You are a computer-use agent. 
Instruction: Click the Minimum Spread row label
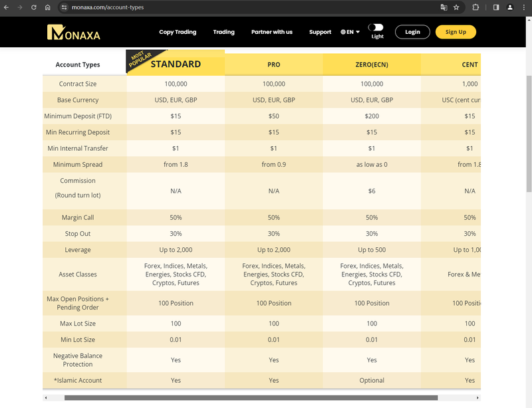[78, 165]
